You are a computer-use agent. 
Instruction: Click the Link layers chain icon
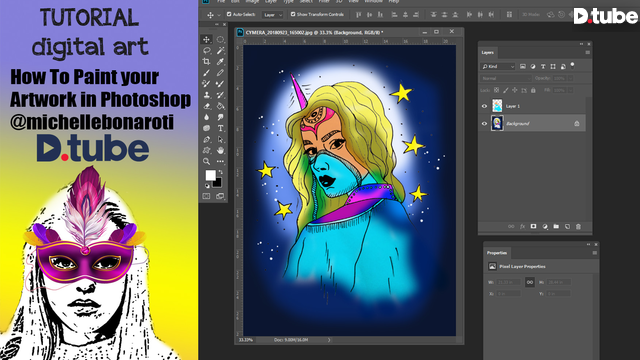click(x=511, y=227)
